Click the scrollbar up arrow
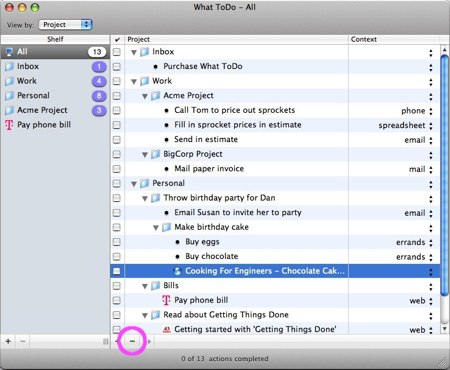The image size is (450, 370). pyautogui.click(x=444, y=50)
